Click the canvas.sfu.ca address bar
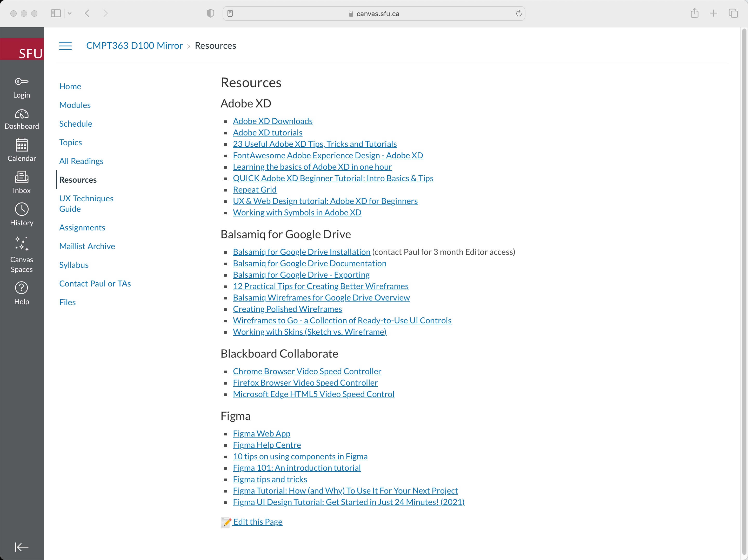748x560 pixels. (373, 13)
